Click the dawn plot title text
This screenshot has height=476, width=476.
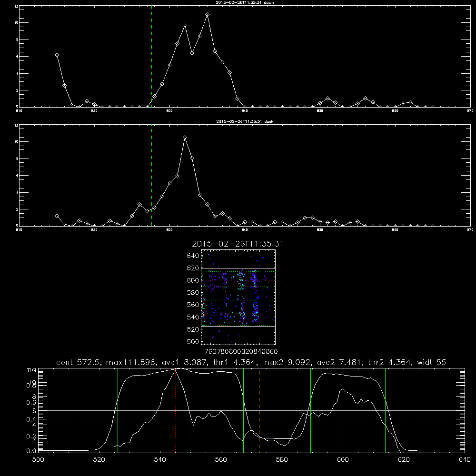pyautogui.click(x=245, y=2)
